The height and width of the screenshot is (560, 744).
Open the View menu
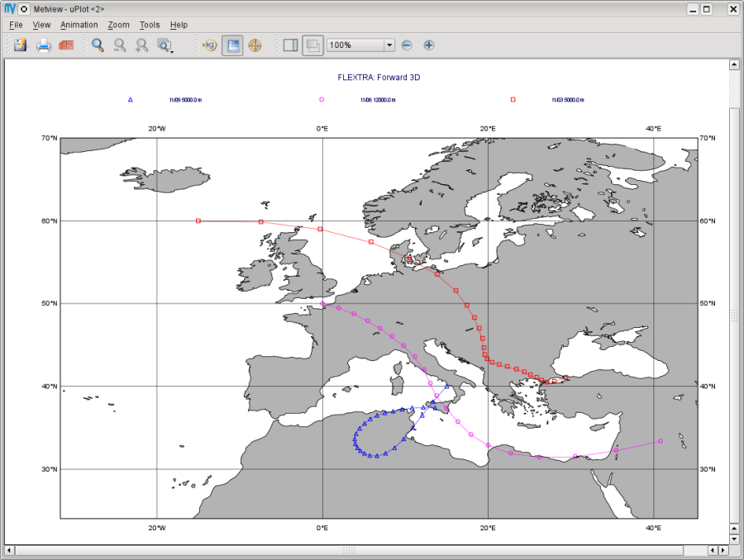(41, 25)
